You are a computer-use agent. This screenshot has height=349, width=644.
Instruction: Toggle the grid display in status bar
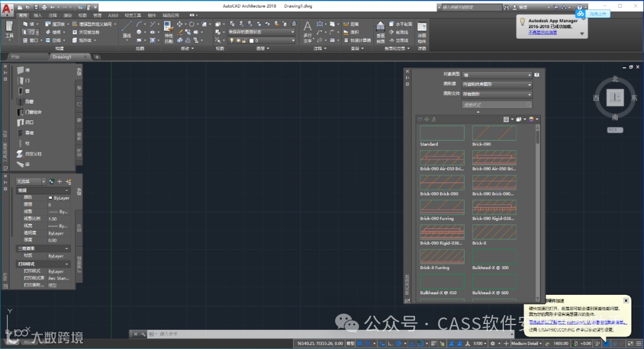click(x=360, y=344)
